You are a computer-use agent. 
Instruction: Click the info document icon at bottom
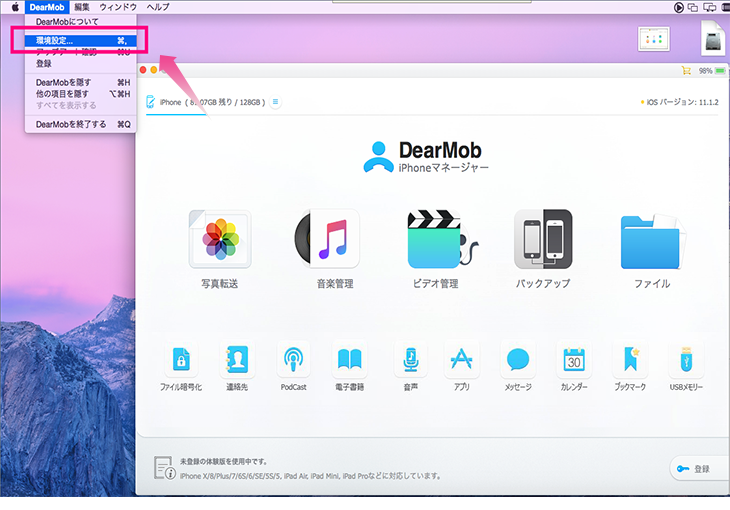164,468
